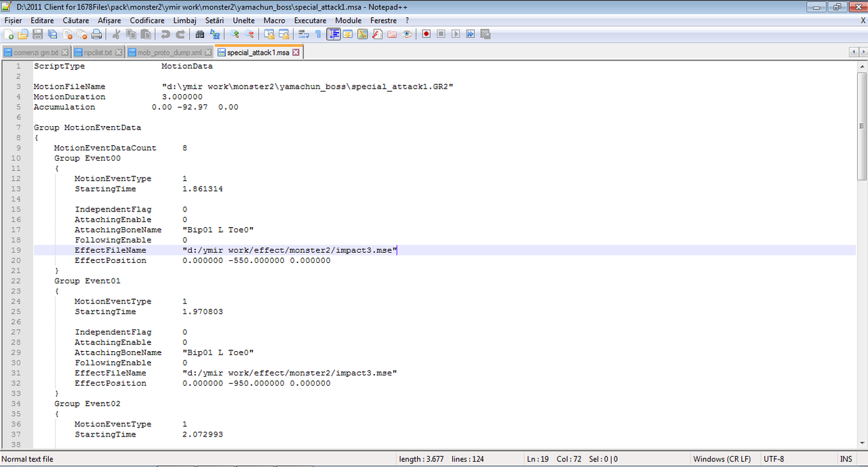This screenshot has height=467, width=868.
Task: Toggle synchronized horizontal scrolling
Action: point(283,34)
